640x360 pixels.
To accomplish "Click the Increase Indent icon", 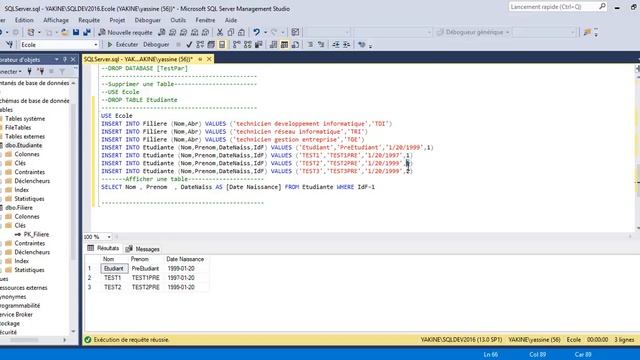I will (347, 44).
